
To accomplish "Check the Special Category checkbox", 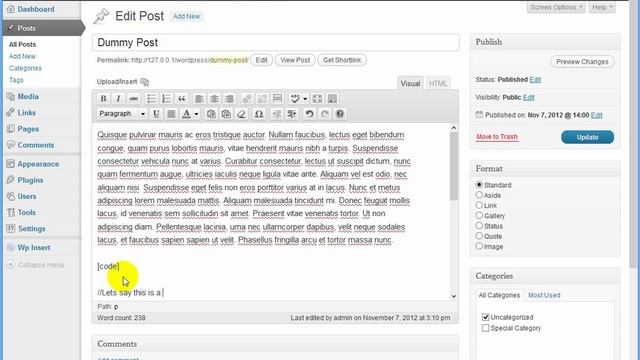I will point(485,328).
